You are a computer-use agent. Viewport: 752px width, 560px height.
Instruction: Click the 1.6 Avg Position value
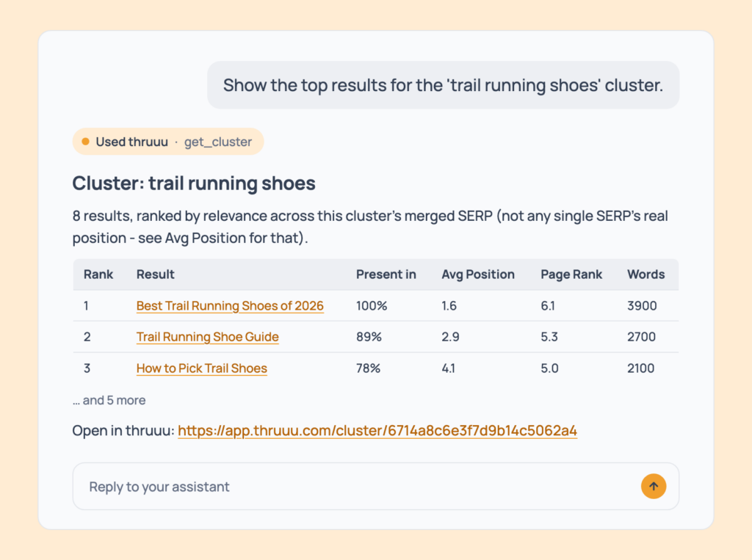pos(449,305)
